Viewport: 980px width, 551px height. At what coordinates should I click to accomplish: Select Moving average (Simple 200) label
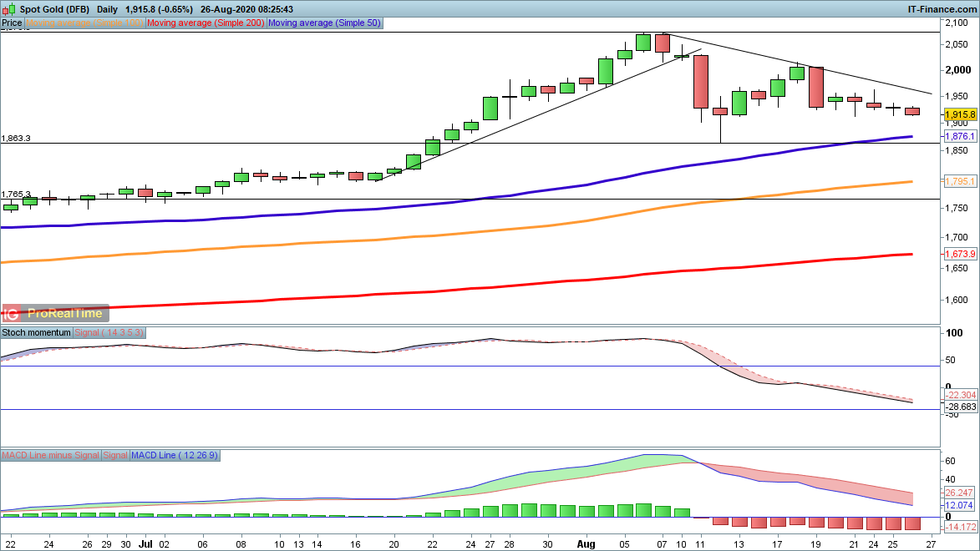pos(206,23)
